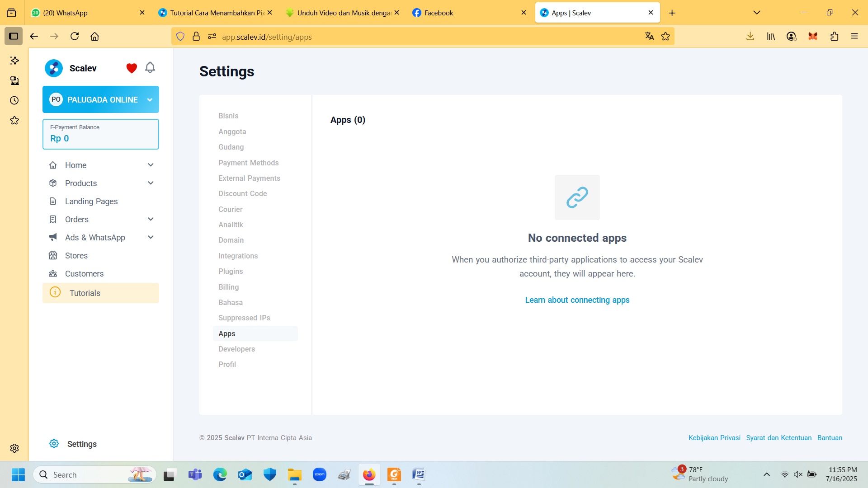868x488 pixels.
Task: Open Settings via the gear at sidebar bottom
Action: pos(54,444)
